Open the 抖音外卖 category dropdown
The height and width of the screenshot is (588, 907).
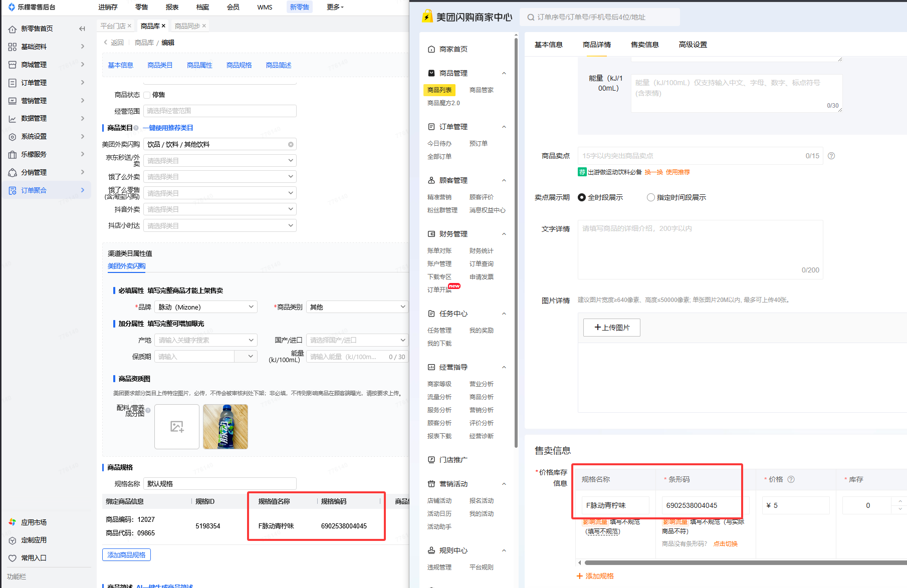tap(220, 209)
